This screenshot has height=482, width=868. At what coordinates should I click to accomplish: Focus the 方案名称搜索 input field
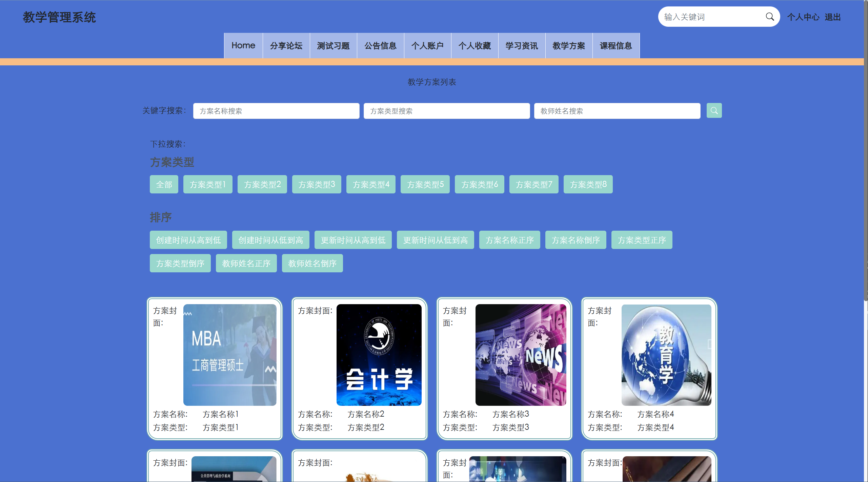[x=276, y=111]
